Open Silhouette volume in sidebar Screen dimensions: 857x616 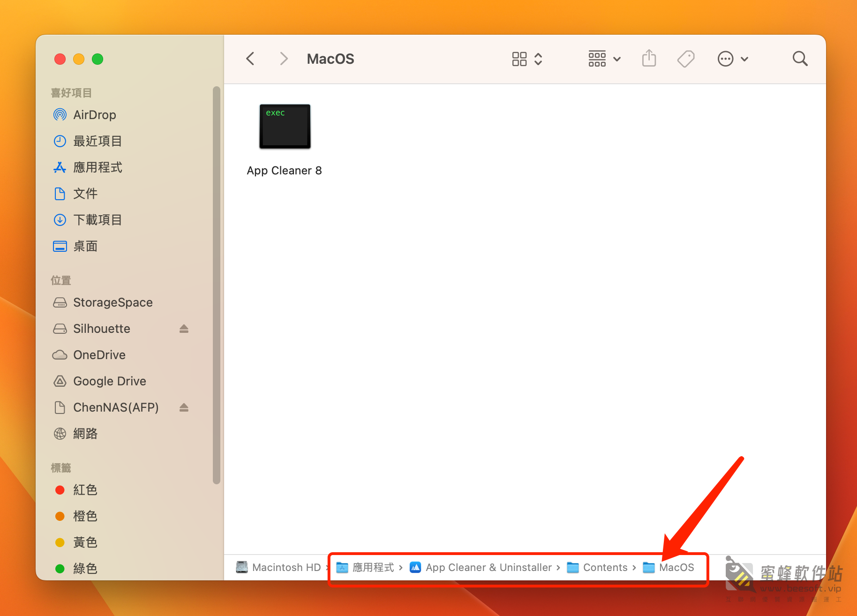tap(102, 329)
